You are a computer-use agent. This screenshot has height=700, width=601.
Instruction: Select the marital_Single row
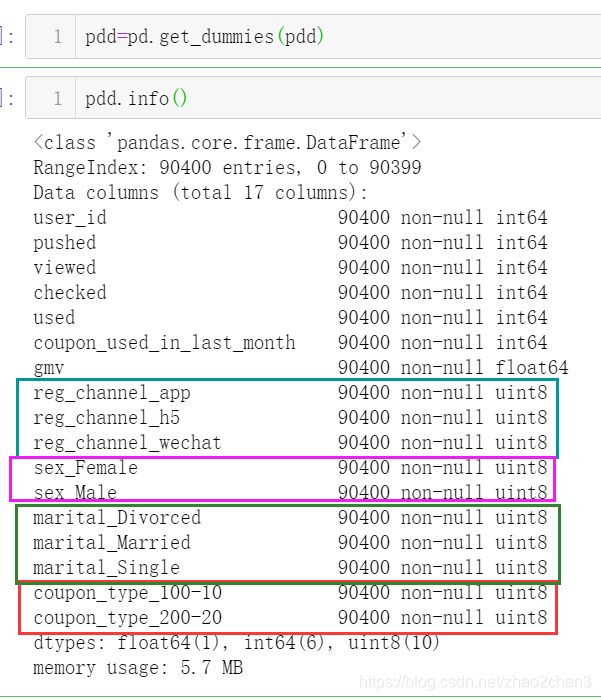tap(290, 568)
